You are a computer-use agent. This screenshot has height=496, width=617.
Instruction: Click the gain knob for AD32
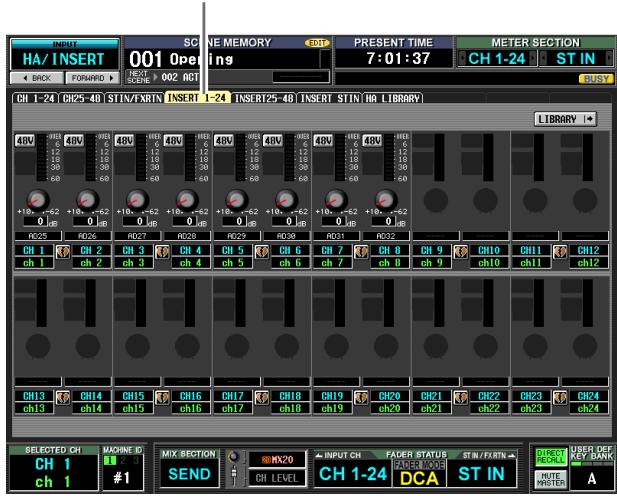[386, 200]
